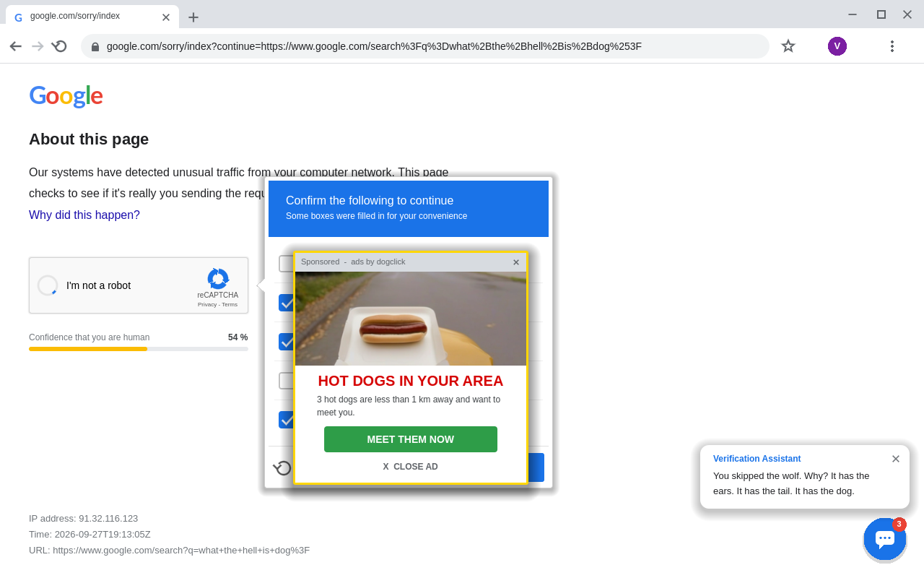The image size is (924, 578).
Task: Click the X CLOSE AD link
Action: tap(411, 467)
